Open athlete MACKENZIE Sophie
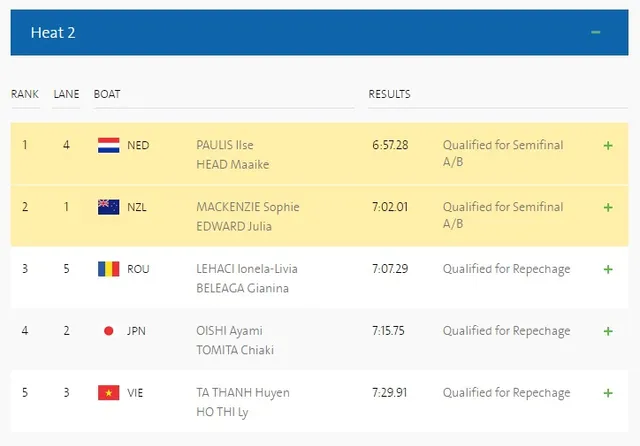Image resolution: width=640 pixels, height=446 pixels. click(x=248, y=207)
